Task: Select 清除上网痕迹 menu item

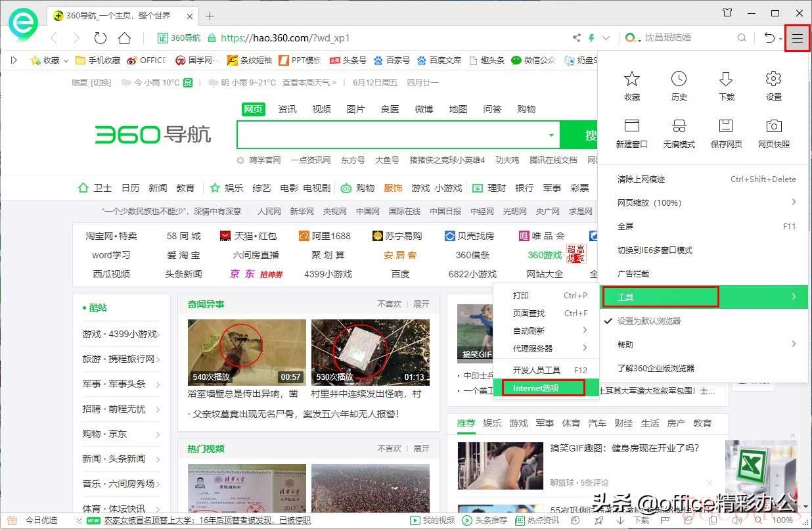Action: click(703, 179)
